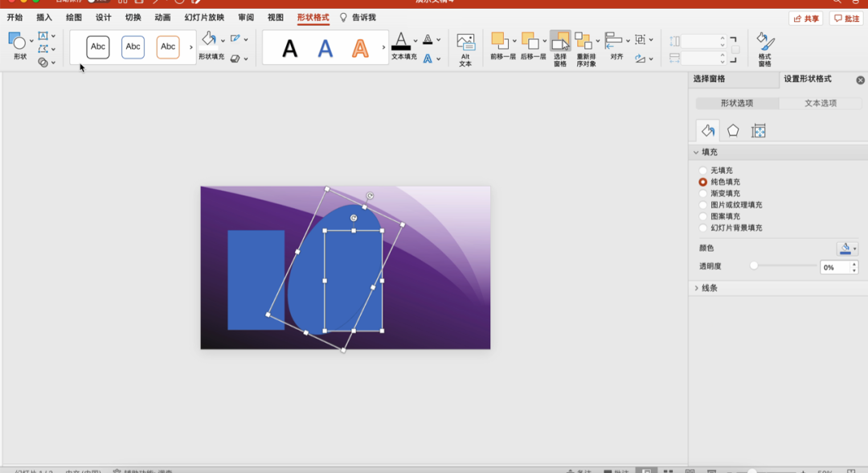Switch to the 文本选项 tab
This screenshot has width=868, height=473.
821,103
